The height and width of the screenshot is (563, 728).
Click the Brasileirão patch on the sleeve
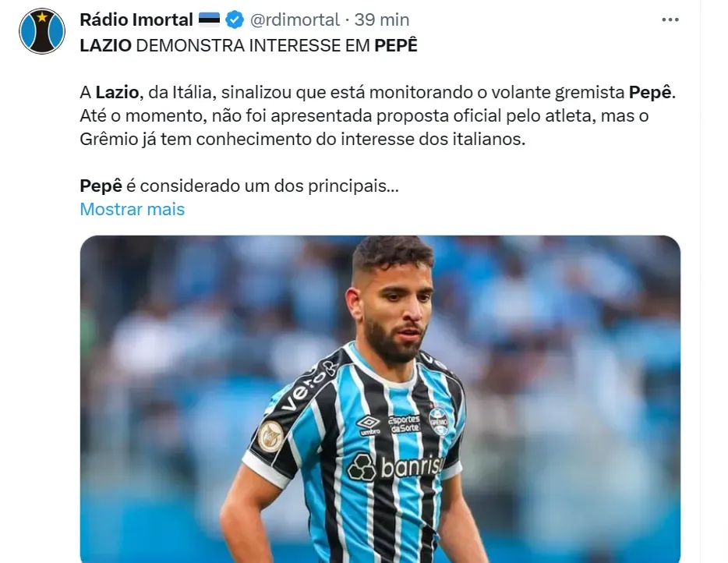(x=271, y=436)
